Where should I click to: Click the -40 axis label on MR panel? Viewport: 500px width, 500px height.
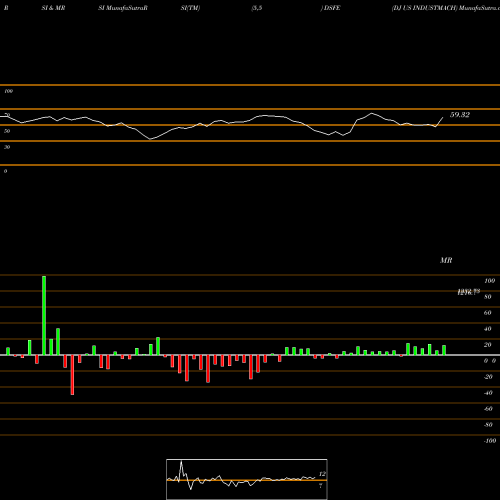click(488, 393)
